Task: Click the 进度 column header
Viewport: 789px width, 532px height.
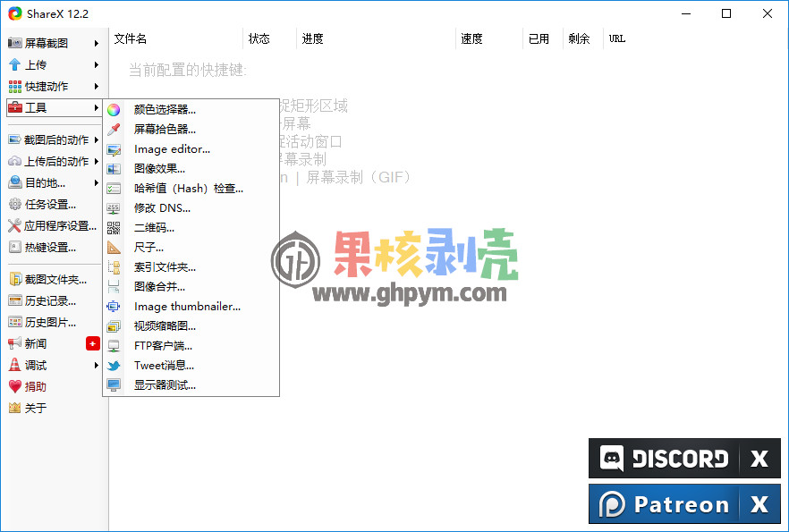Action: (376, 38)
